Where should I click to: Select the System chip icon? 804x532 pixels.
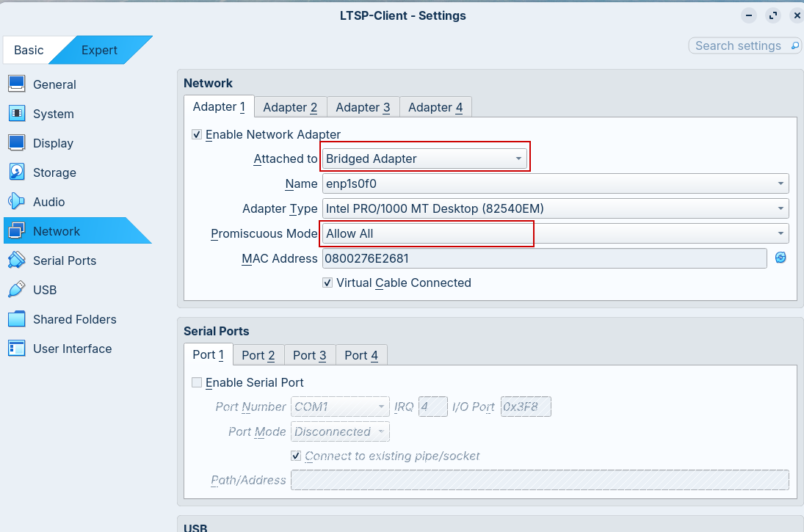tap(16, 113)
